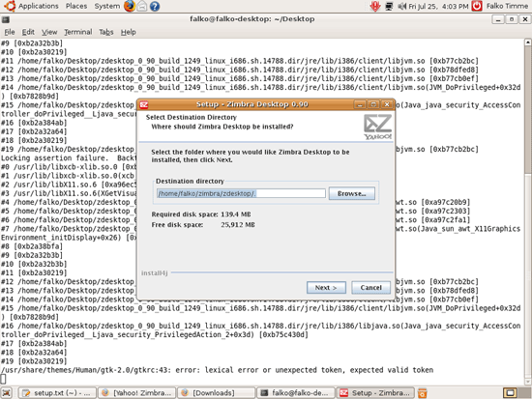Click the volume speaker icon in system tray
Viewport: 532px width, 399px height.
(x=401, y=6)
